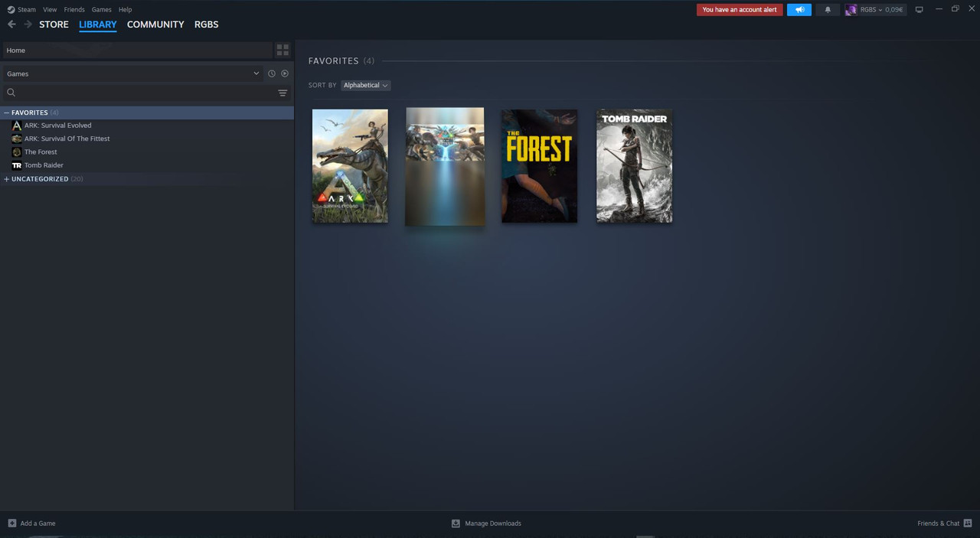Click Add a Game link

point(38,523)
